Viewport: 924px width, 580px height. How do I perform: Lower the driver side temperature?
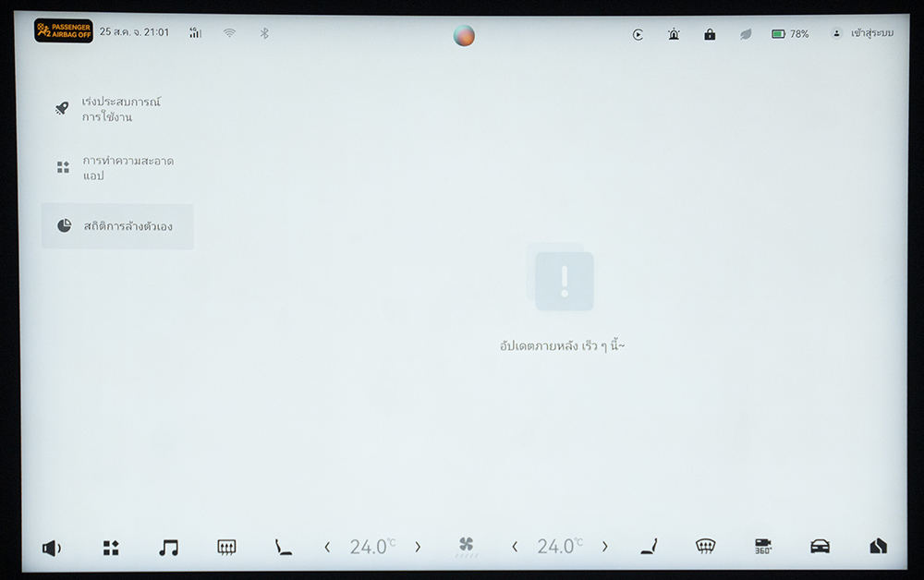click(327, 548)
